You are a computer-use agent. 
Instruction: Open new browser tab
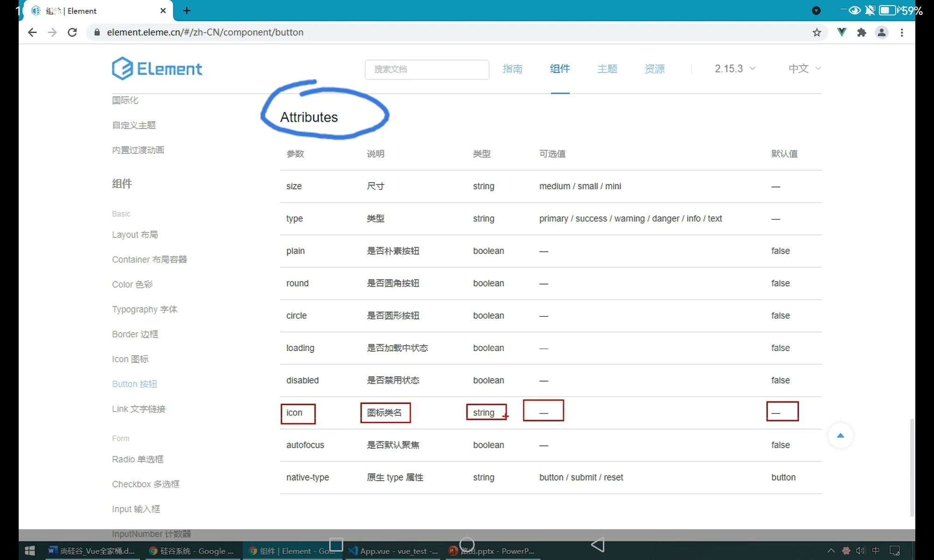(187, 11)
